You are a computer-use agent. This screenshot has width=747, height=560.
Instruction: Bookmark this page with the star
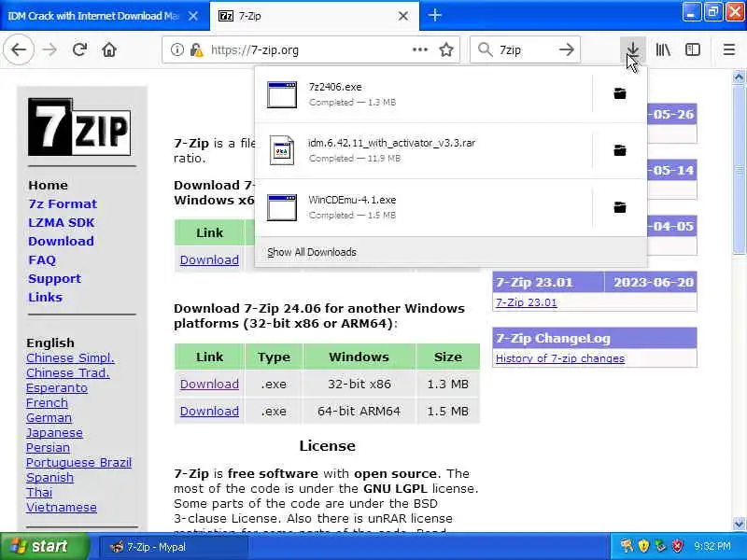tap(446, 49)
